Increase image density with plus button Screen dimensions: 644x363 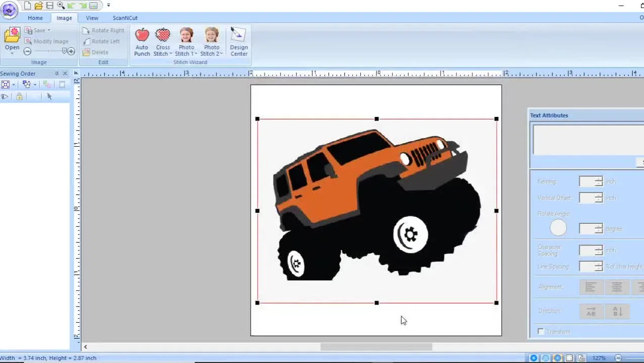[71, 51]
